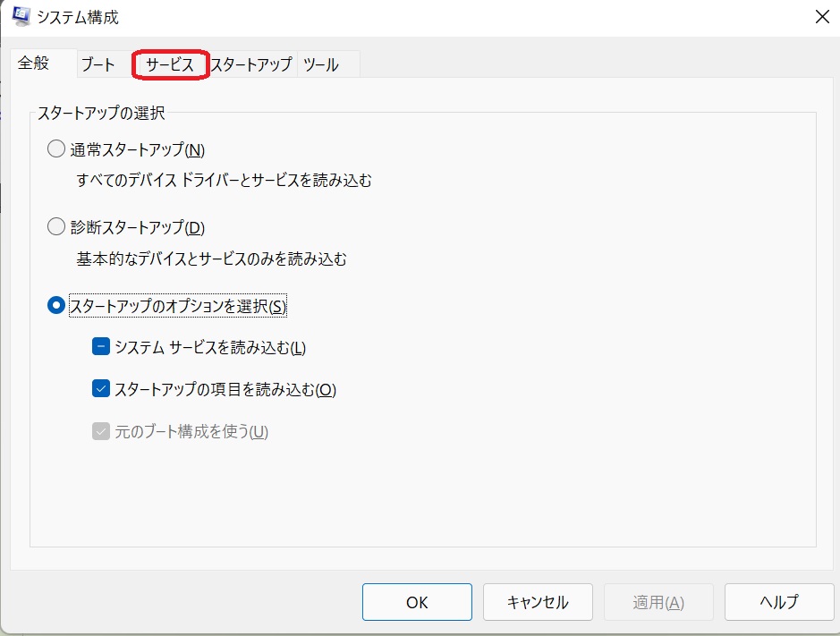Toggle システム サービスを読み込む checkbox

(101, 347)
